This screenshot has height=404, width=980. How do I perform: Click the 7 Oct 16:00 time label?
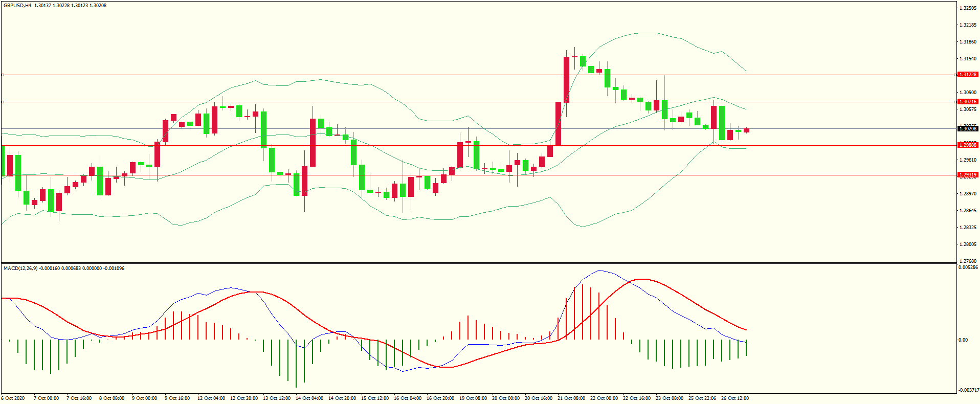[x=79, y=398]
